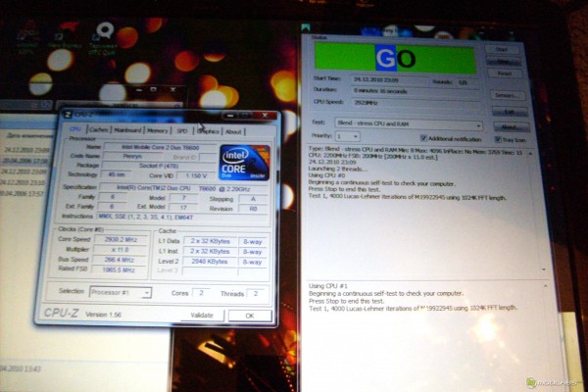
Task: Click the Name field 'Intel Mobile Core 2 Duo T6600'
Action: click(x=161, y=147)
